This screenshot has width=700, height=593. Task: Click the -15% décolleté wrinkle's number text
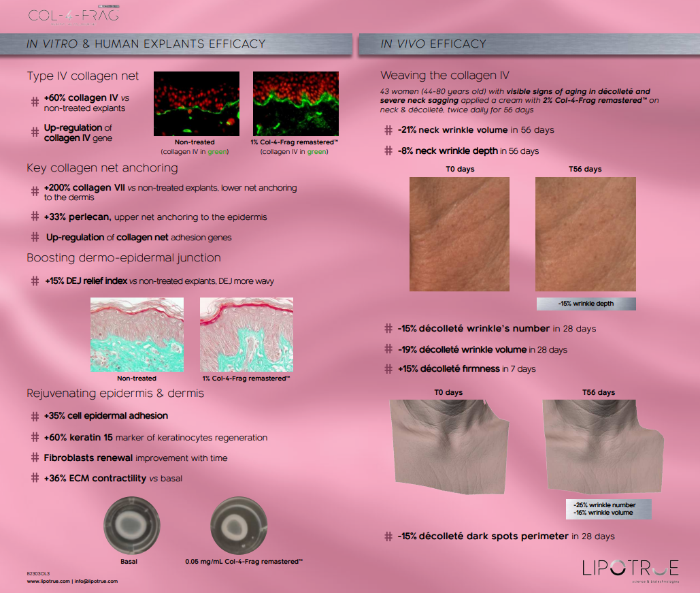(x=497, y=328)
